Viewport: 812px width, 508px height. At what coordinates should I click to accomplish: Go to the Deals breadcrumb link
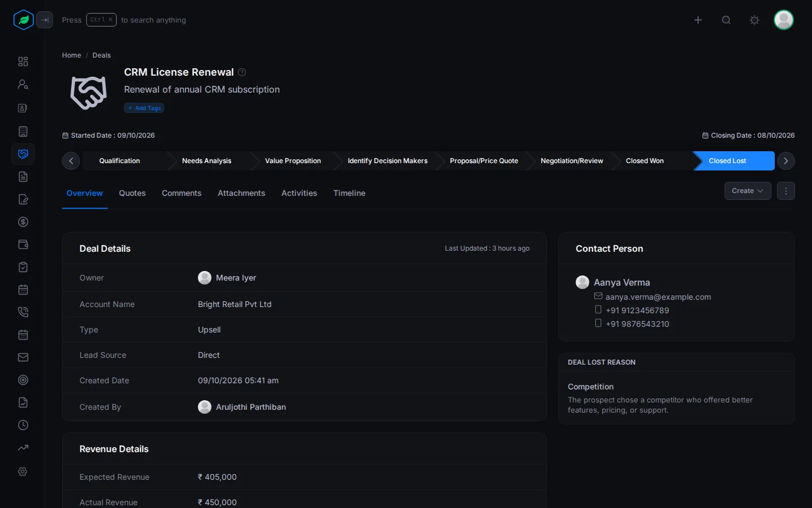pyautogui.click(x=101, y=55)
